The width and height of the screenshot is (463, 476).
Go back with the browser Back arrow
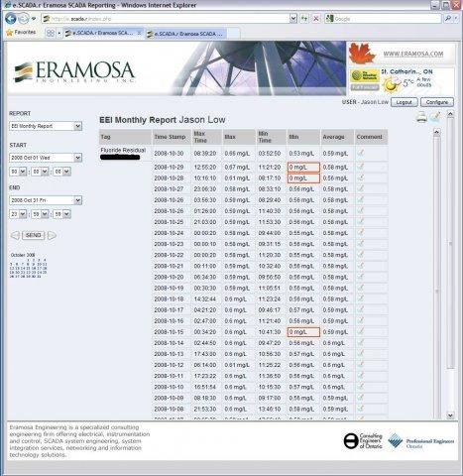point(11,18)
